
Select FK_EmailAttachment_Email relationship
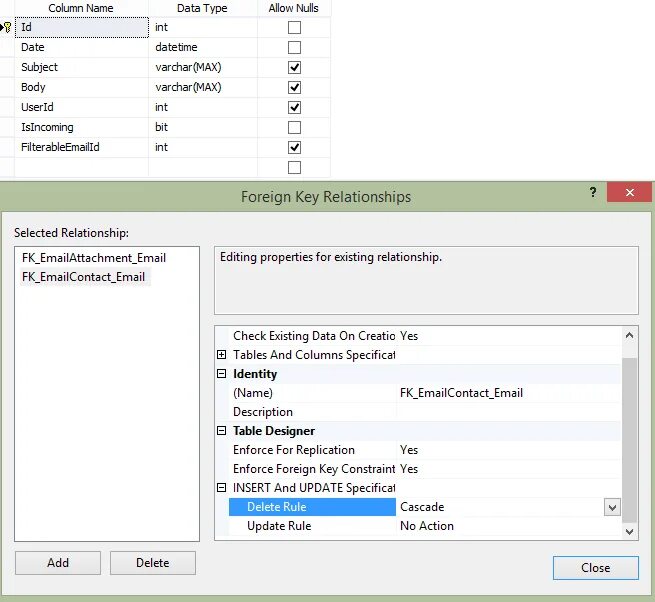[94, 258]
